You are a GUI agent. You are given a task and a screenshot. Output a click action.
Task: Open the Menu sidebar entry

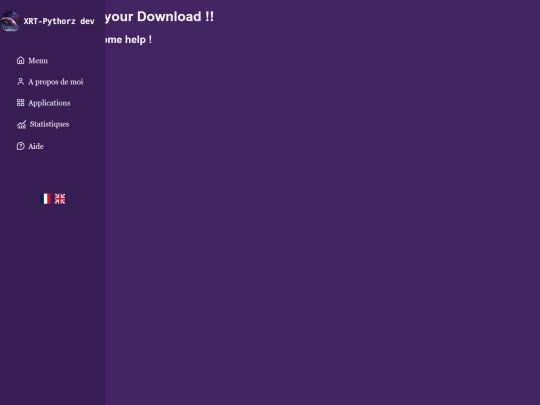point(38,61)
